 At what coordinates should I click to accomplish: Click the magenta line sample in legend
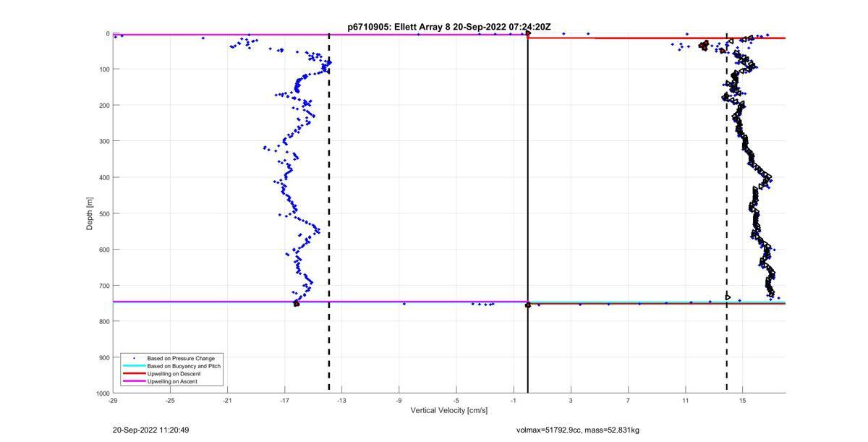pyautogui.click(x=134, y=381)
